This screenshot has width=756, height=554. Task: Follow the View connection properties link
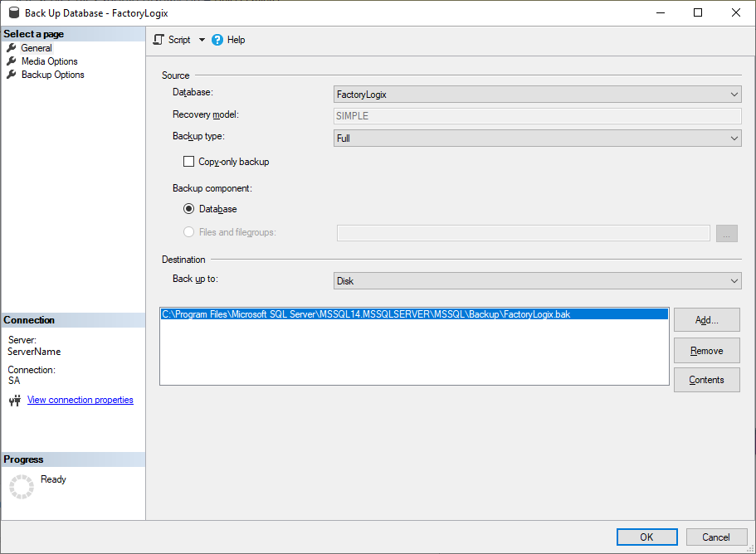coord(80,400)
